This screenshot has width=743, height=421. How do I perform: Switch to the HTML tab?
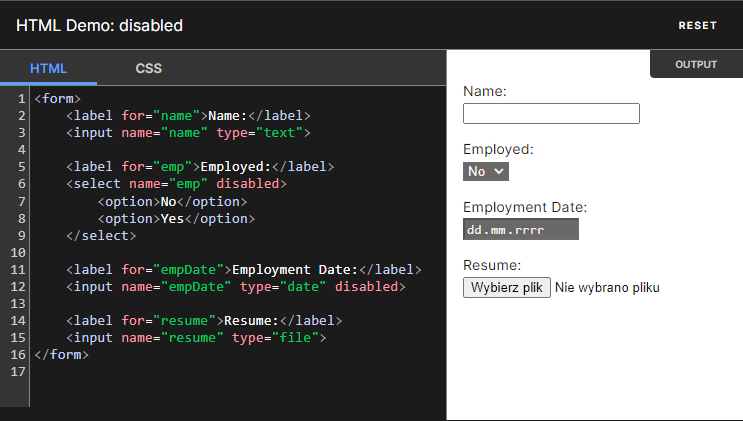[x=48, y=68]
